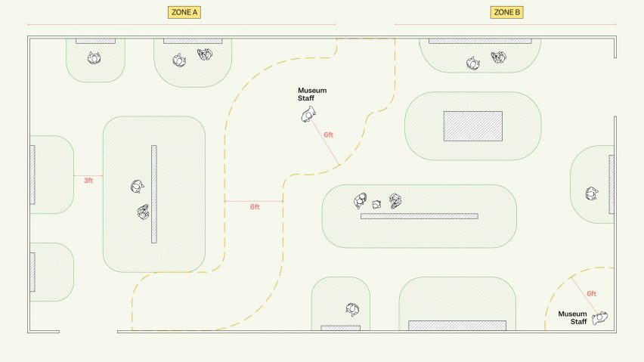
Task: Click the museum staff figure in the central pathway
Action: coord(308,115)
